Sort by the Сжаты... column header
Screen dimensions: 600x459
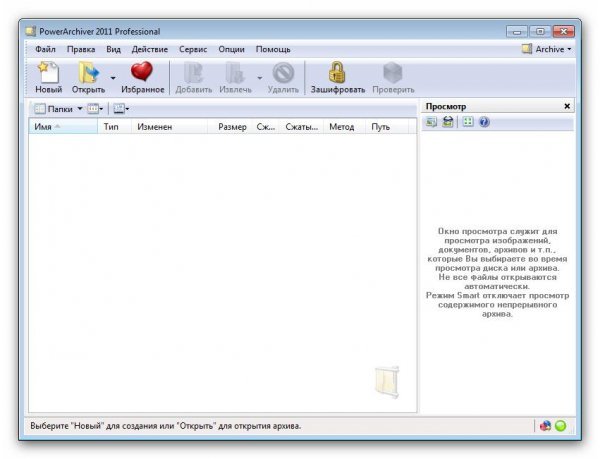[x=301, y=127]
